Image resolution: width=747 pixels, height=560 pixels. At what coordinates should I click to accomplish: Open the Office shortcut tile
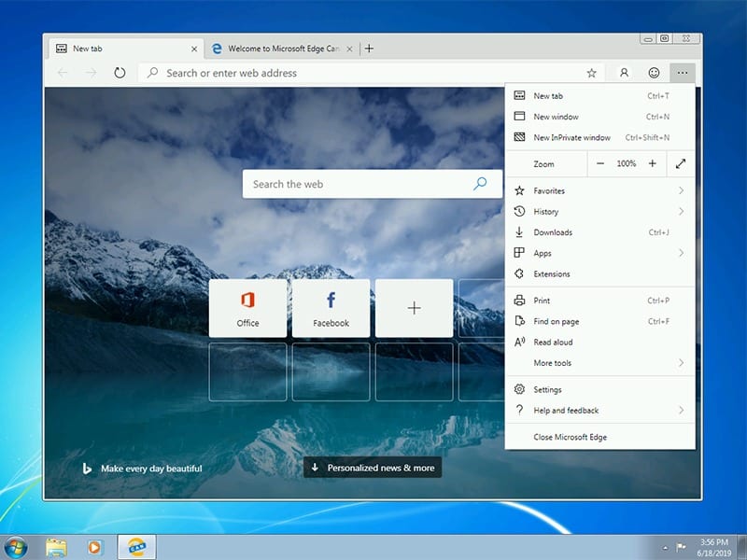click(247, 308)
